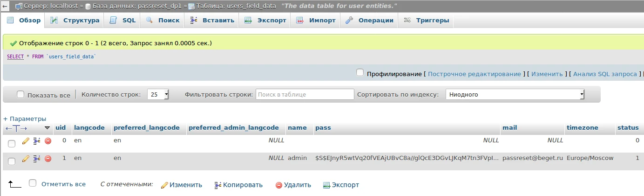Screen dimensions: 644x196
Task: Select the checkbox for uid 1 admin row
Action: [x=12, y=161]
